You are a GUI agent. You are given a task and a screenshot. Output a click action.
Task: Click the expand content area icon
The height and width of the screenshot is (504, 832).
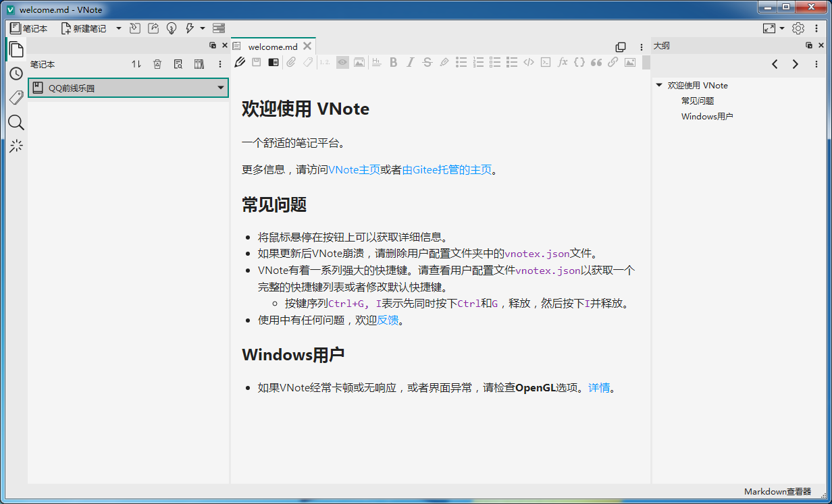(x=769, y=28)
